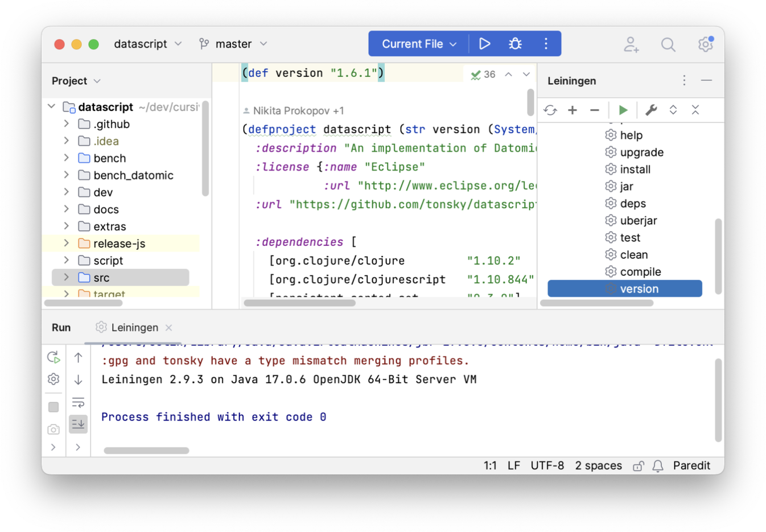
Task: Refresh Leiningen projects
Action: coord(550,110)
